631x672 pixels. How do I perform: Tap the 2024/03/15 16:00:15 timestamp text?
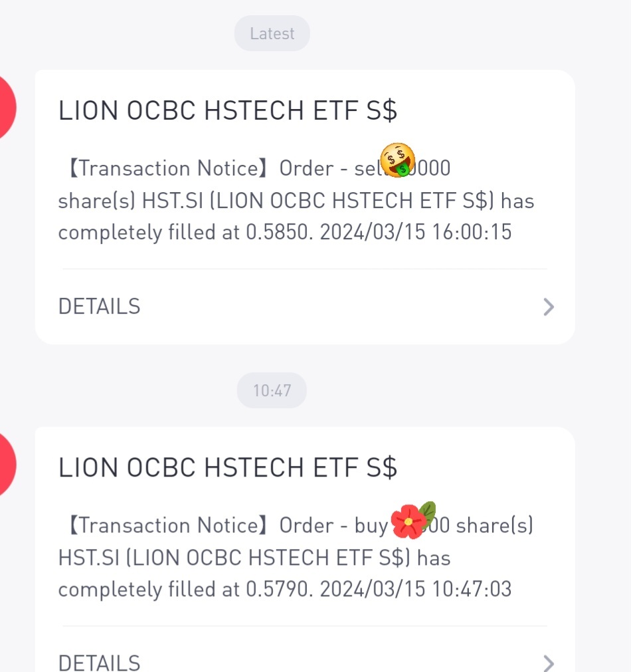click(416, 232)
